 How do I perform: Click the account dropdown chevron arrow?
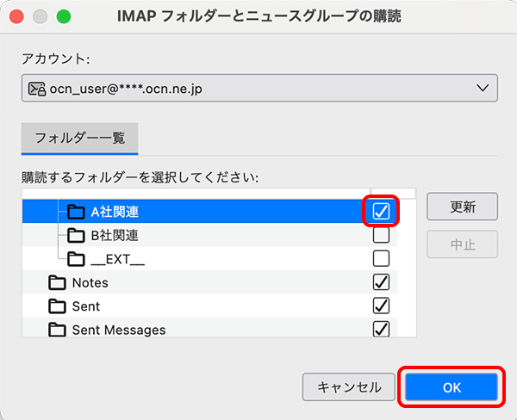click(481, 88)
